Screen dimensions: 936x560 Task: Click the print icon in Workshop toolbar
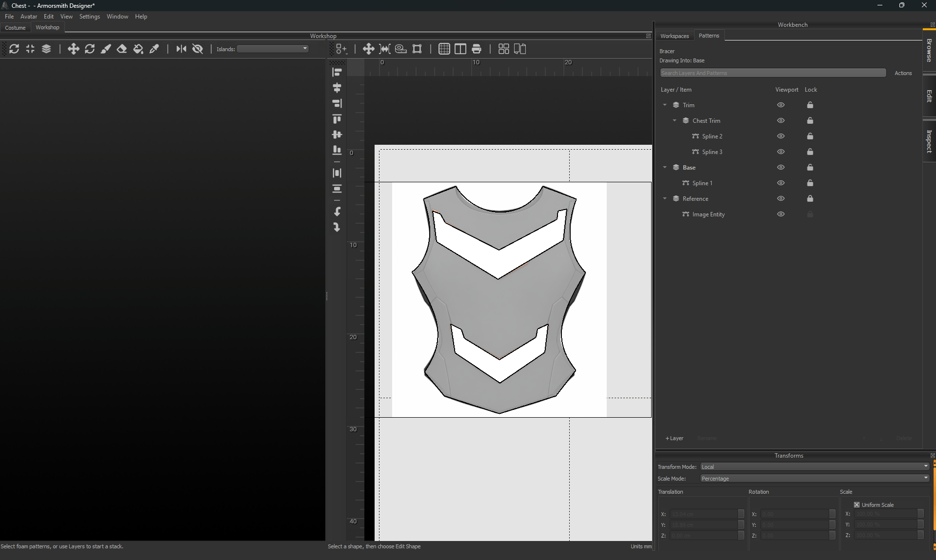tap(477, 49)
